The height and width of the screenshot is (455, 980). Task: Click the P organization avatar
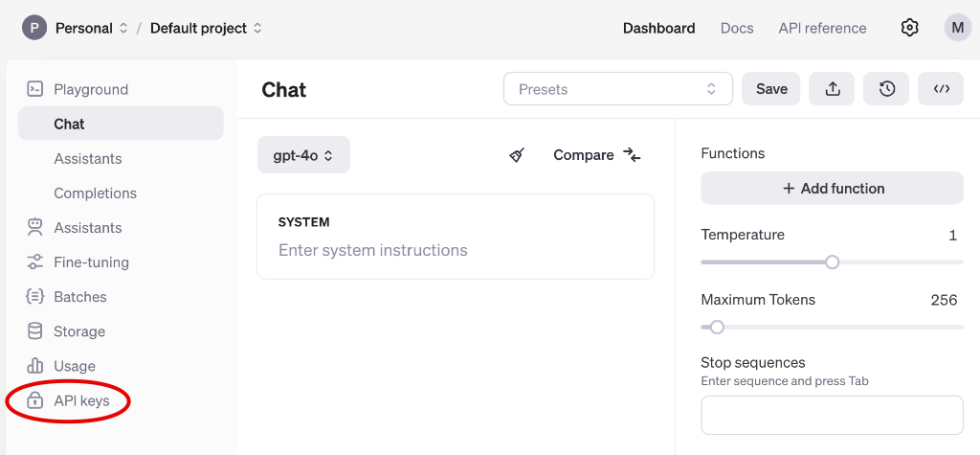tap(34, 28)
